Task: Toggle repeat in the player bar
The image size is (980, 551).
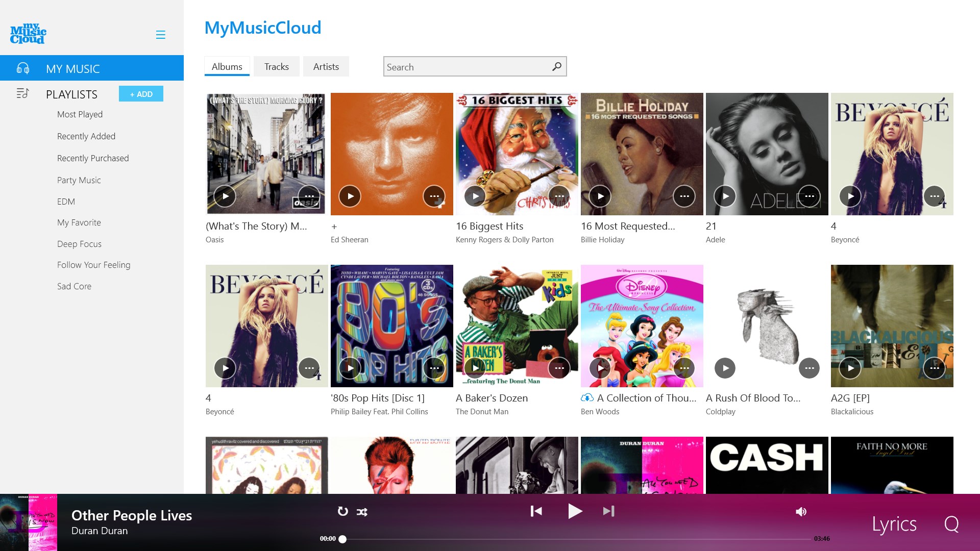Action: pyautogui.click(x=342, y=511)
